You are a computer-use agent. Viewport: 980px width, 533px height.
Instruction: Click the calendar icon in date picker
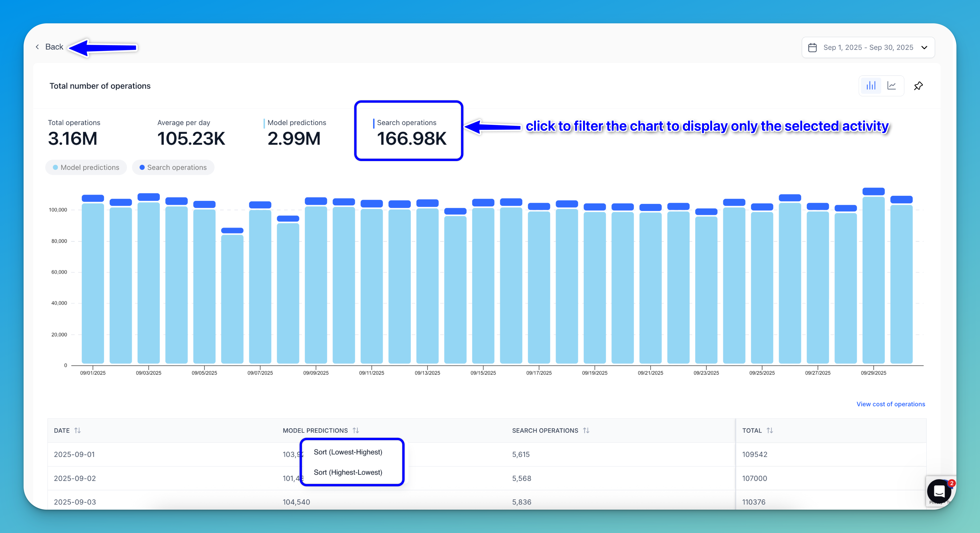tap(812, 48)
